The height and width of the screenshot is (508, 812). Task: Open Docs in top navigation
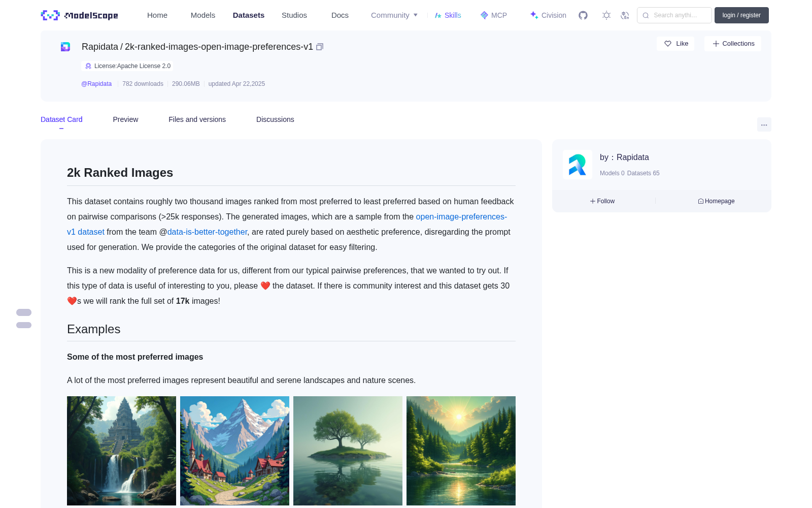click(x=340, y=15)
